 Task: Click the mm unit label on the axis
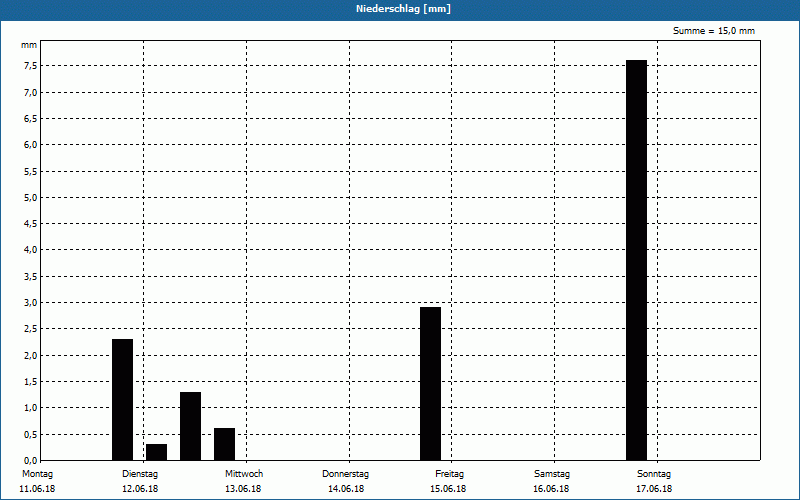[x=29, y=45]
